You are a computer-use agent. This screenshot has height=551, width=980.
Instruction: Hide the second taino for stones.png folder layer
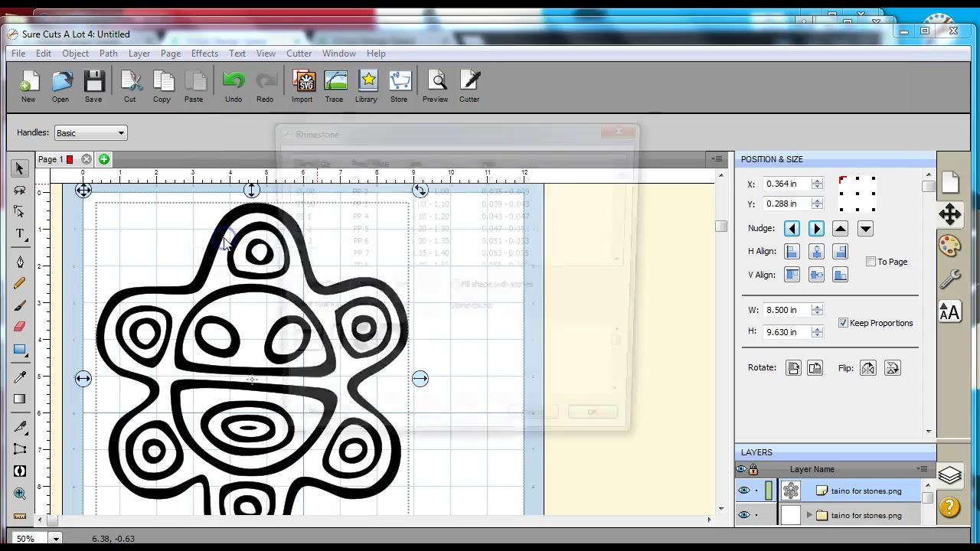744,516
